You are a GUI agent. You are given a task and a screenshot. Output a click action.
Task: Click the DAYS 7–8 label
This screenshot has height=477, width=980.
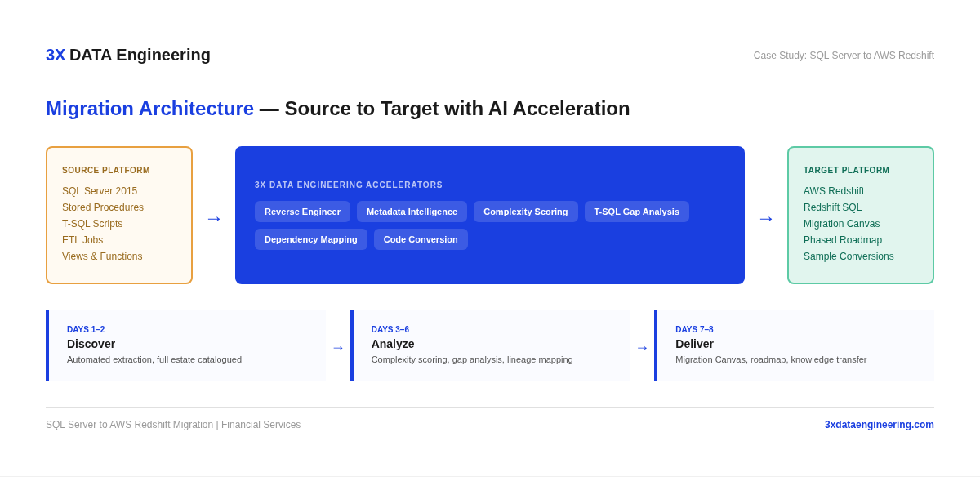(694, 330)
